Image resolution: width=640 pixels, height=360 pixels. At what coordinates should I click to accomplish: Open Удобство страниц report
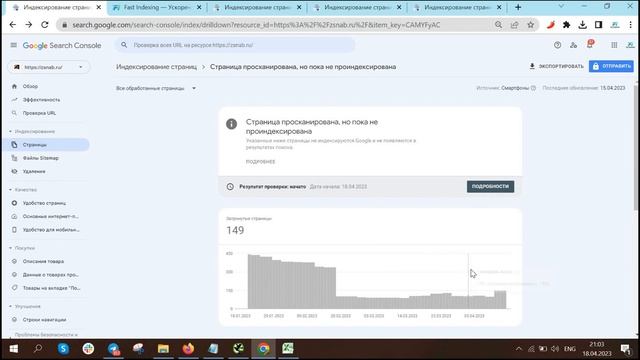(44, 203)
